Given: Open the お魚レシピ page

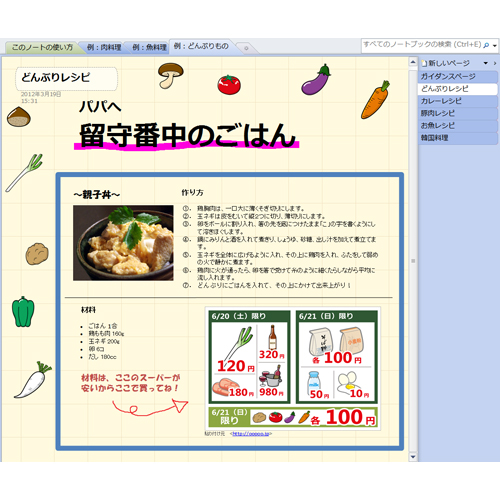Looking at the screenshot, I should point(458,126).
